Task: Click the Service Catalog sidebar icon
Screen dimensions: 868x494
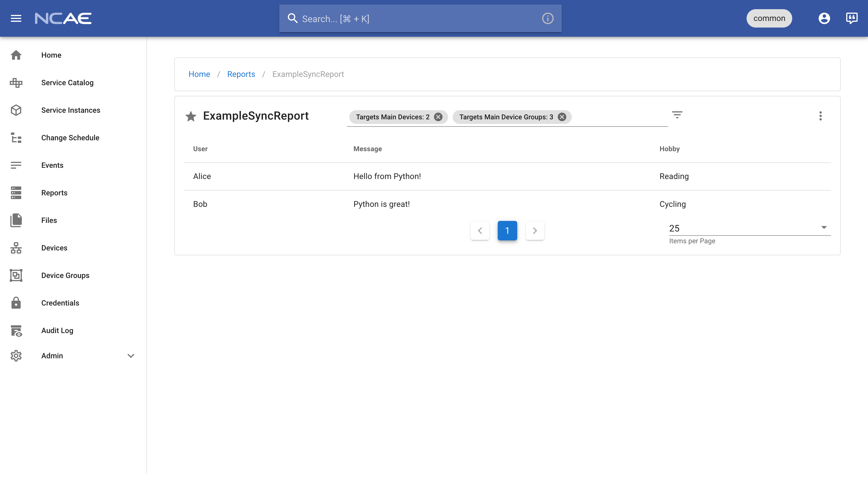Action: 16,82
